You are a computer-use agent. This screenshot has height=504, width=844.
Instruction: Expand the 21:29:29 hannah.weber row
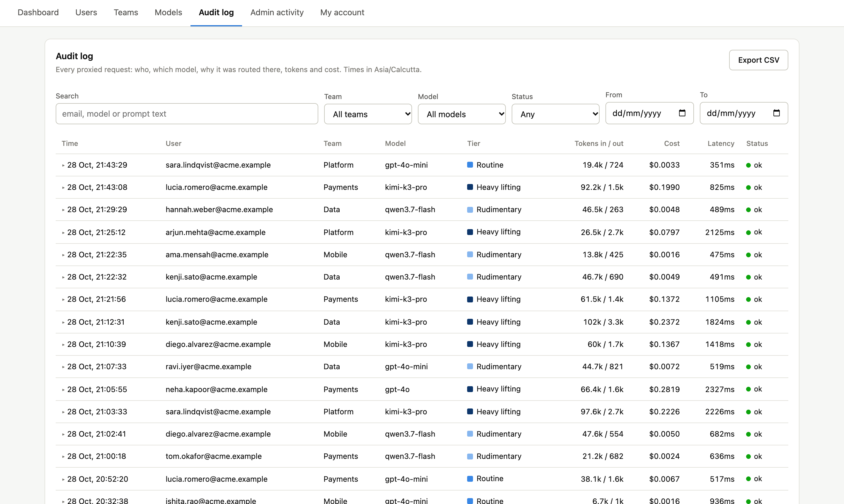(63, 210)
